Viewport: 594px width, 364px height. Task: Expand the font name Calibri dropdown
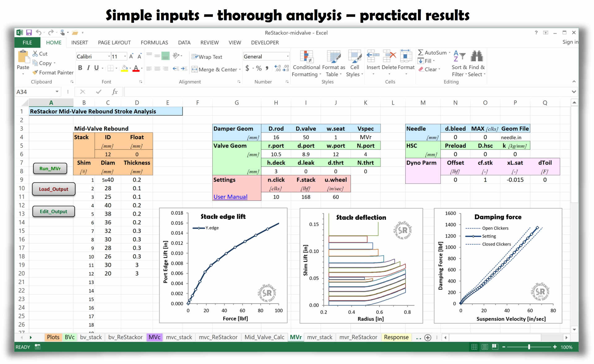pos(109,57)
